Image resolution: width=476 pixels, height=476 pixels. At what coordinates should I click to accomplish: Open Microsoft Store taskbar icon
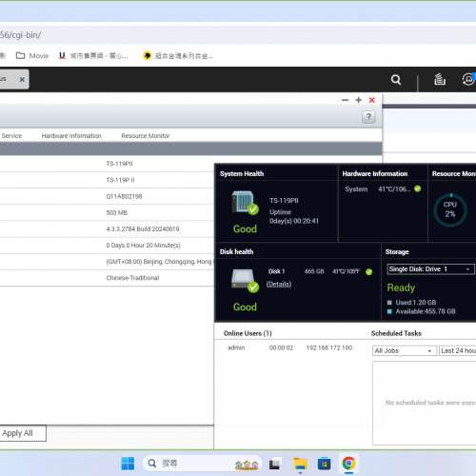tap(324, 464)
